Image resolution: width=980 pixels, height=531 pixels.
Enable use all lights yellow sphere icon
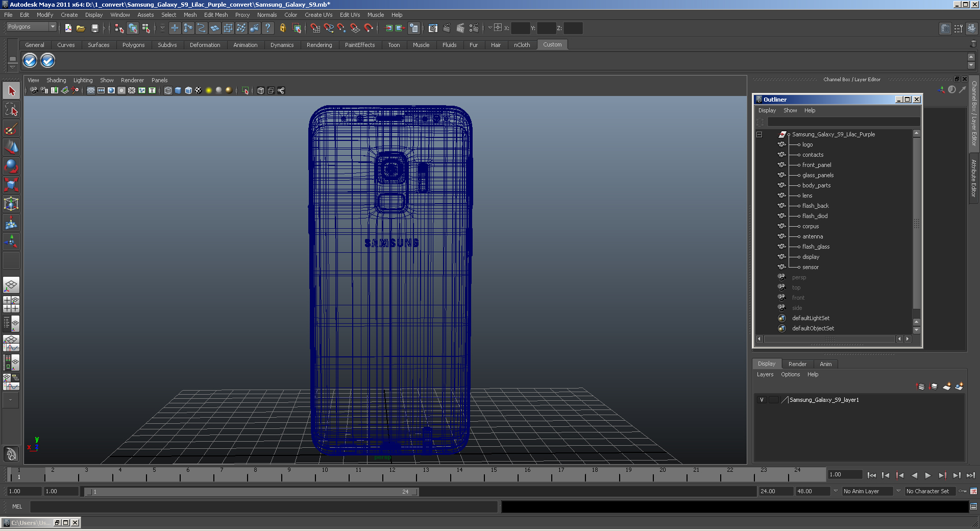point(209,90)
